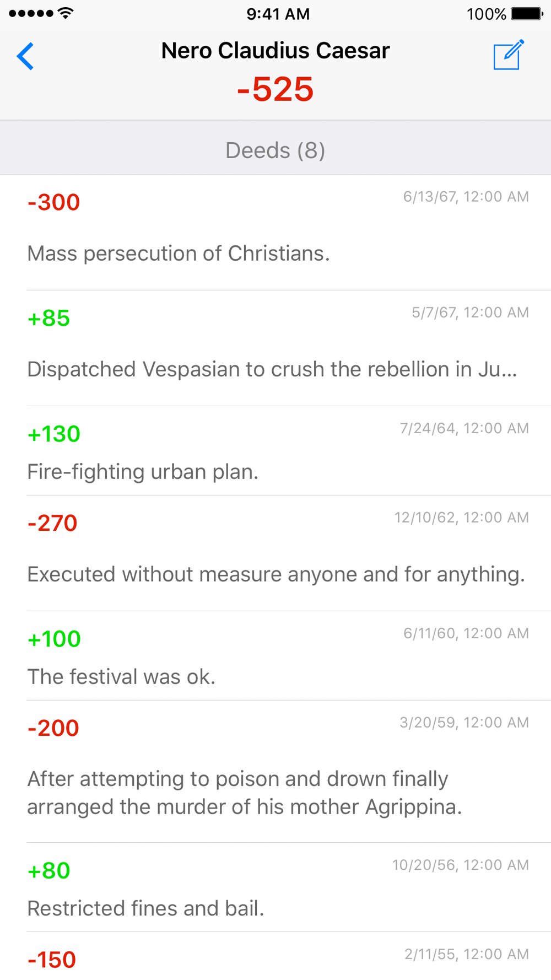Viewport: 551px width, 980px height.
Task: Tap the back chevron icon
Action: pos(25,56)
